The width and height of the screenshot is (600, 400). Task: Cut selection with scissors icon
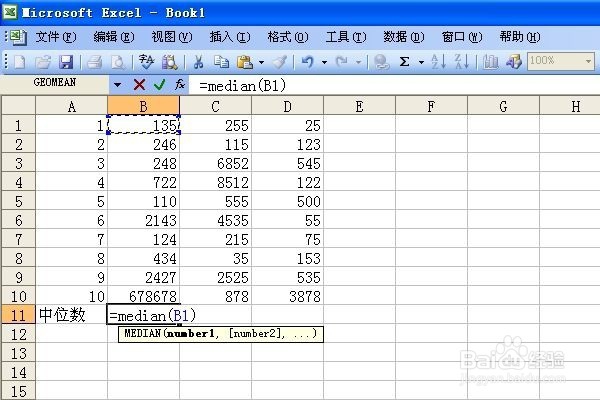pos(198,61)
